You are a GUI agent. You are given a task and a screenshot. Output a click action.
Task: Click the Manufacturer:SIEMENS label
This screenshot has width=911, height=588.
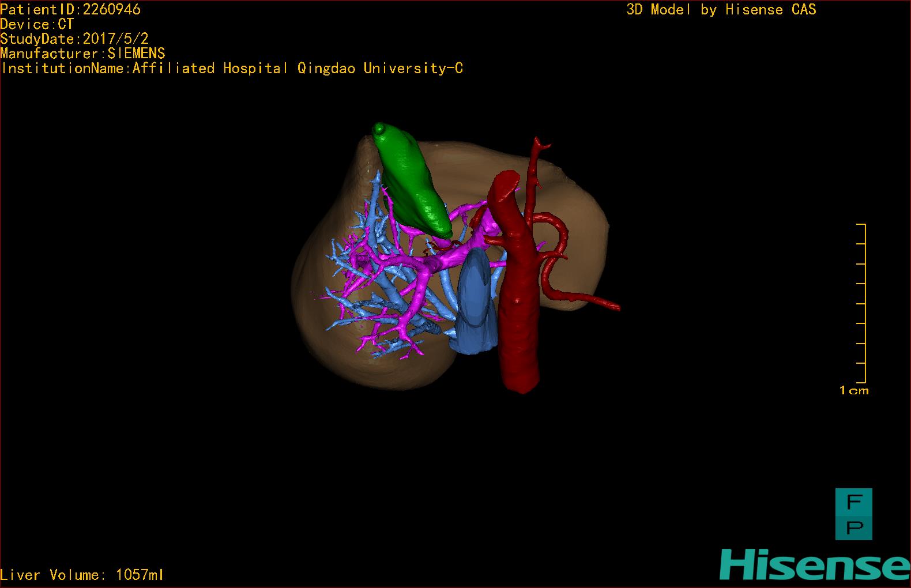pos(83,54)
